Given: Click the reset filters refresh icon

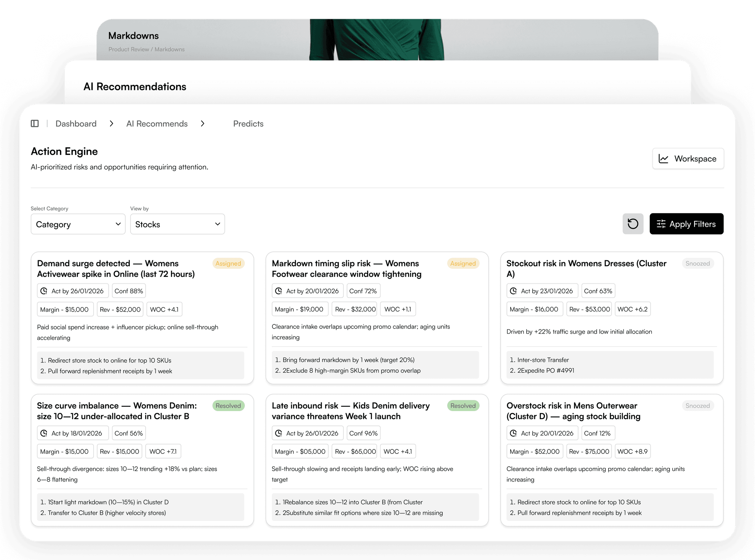Looking at the screenshot, I should (633, 224).
